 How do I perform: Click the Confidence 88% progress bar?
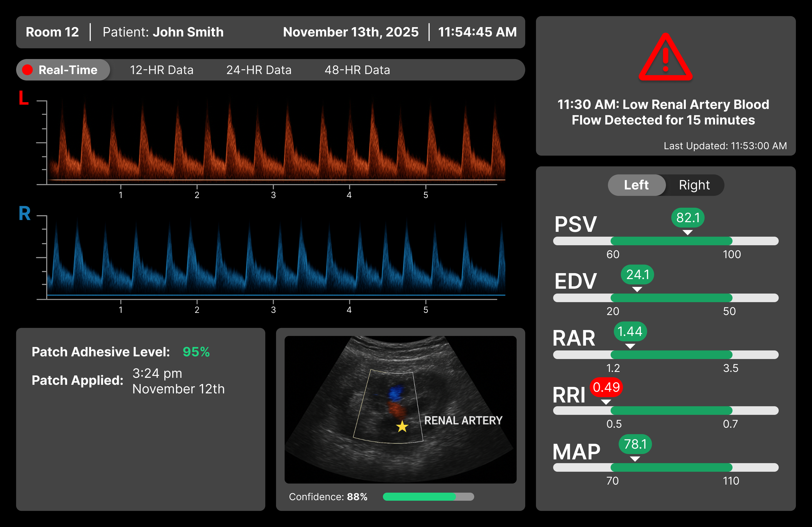[428, 497]
